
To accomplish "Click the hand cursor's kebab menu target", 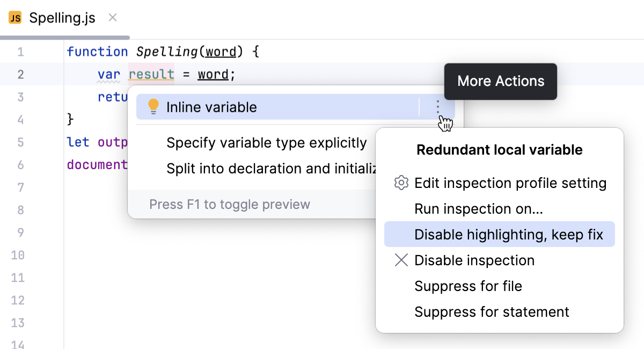I will pyautogui.click(x=438, y=107).
